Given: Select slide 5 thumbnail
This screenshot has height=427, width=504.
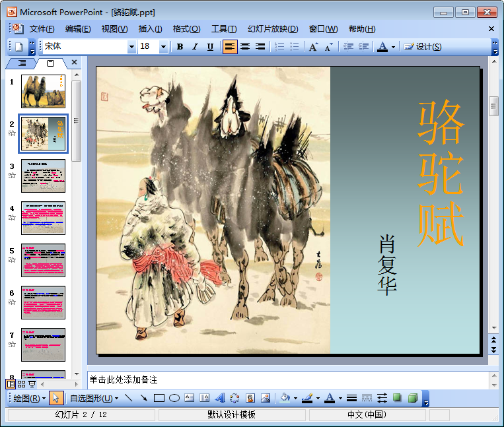Looking at the screenshot, I should click(43, 261).
